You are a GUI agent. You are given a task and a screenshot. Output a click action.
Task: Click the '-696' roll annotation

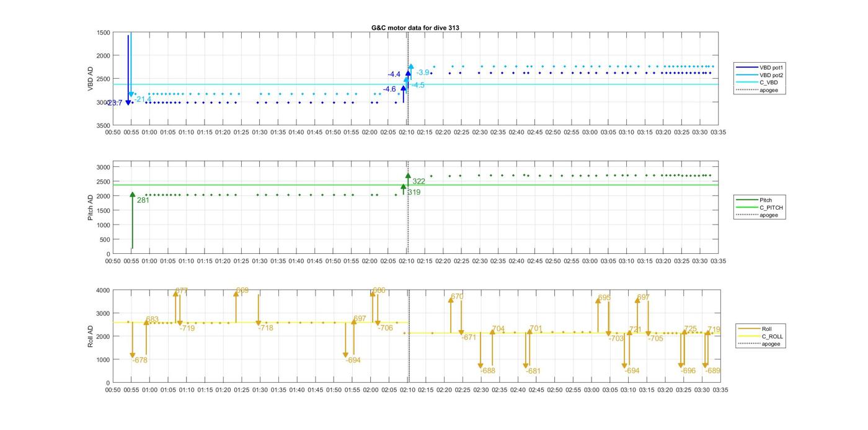[688, 371]
